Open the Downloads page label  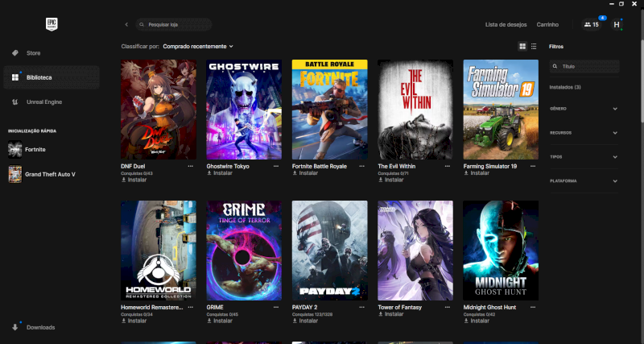(41, 328)
